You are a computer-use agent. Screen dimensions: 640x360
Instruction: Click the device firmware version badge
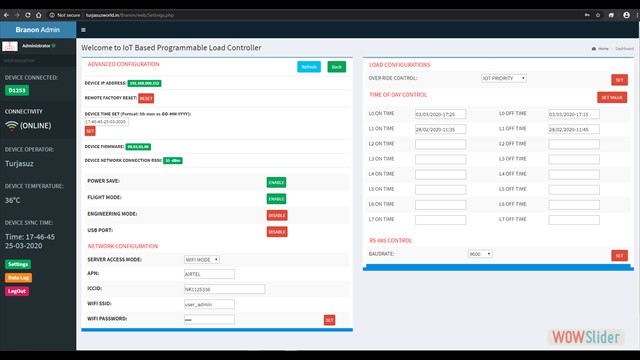click(138, 147)
